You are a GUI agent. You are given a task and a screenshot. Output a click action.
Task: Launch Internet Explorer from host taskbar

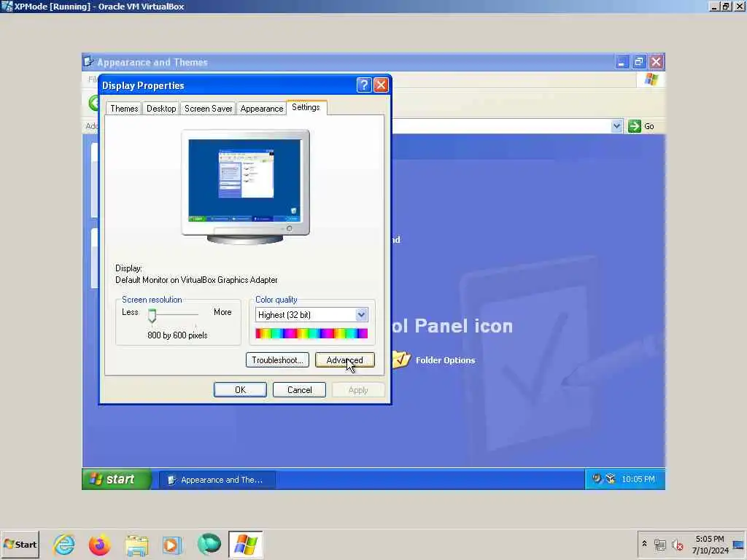[x=64, y=544]
